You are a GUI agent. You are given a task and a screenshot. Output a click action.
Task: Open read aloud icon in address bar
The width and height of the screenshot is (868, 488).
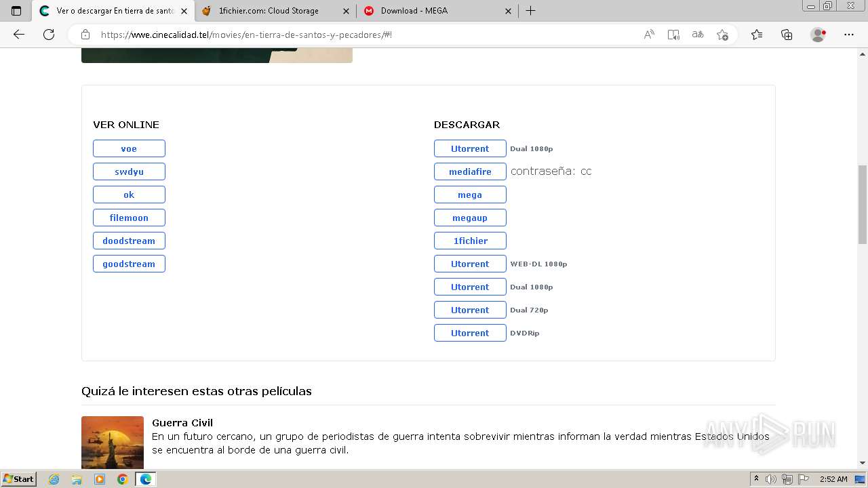[649, 35]
